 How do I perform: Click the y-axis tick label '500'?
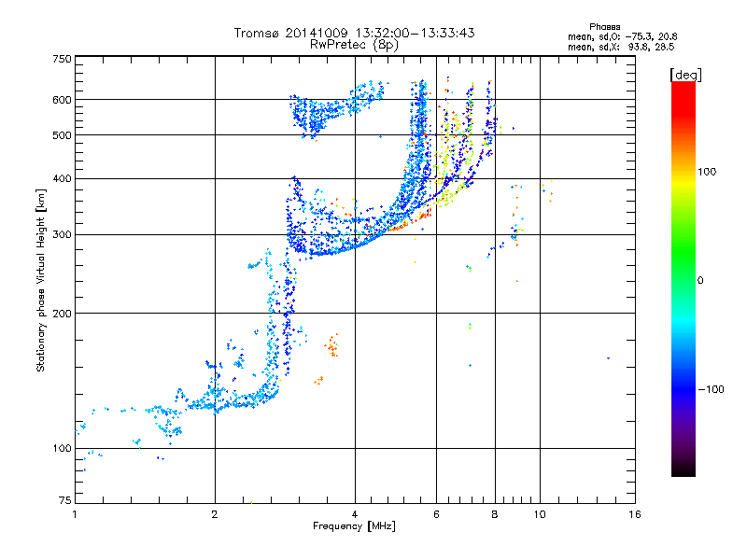point(62,135)
